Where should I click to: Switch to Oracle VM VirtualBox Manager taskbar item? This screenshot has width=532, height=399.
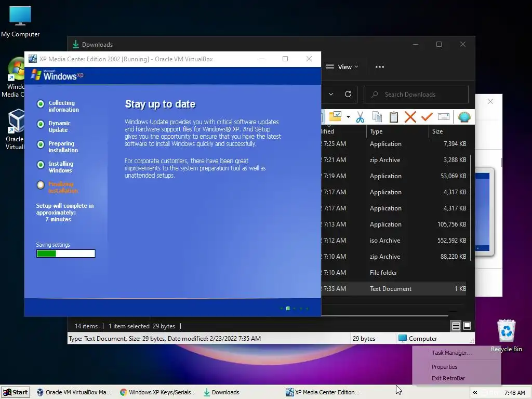click(74, 392)
